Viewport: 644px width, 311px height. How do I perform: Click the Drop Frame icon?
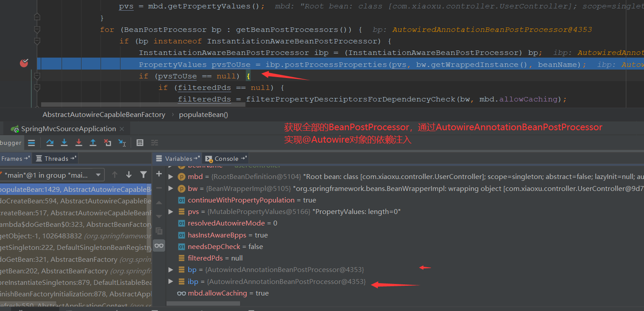point(108,143)
